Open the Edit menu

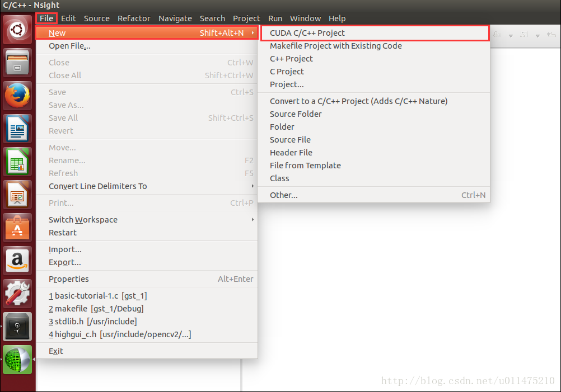click(x=68, y=18)
